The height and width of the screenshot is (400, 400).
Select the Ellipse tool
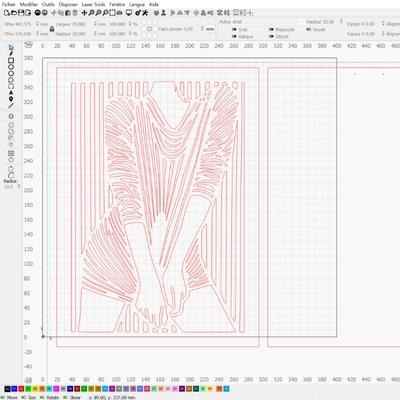[x=11, y=67]
